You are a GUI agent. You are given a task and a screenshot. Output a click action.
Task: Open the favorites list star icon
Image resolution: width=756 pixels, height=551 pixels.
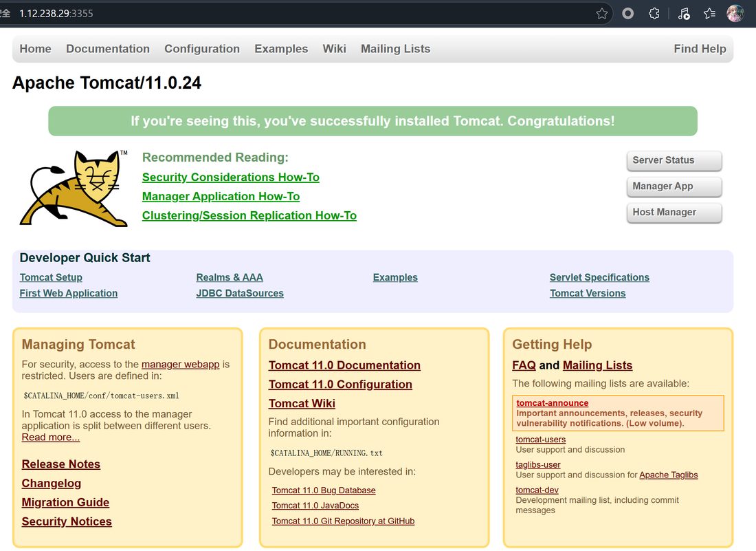710,14
